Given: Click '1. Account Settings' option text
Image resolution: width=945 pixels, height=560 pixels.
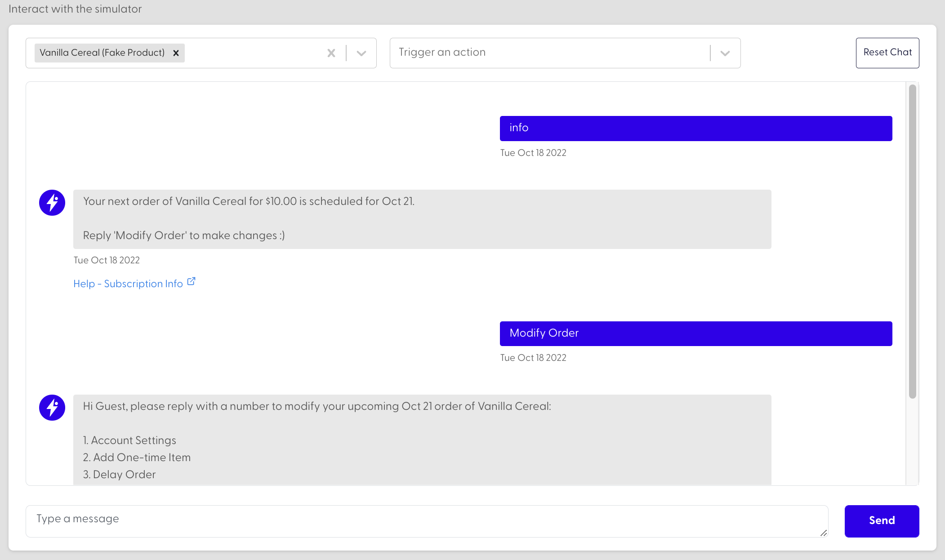Looking at the screenshot, I should [129, 440].
